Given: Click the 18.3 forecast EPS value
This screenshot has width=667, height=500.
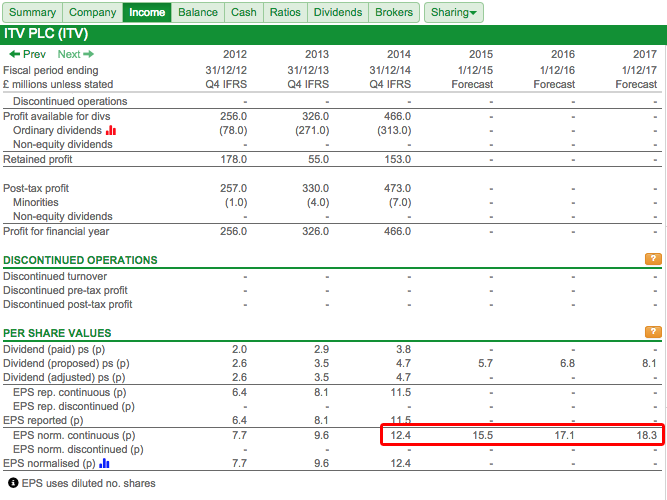Looking at the screenshot, I should (647, 435).
